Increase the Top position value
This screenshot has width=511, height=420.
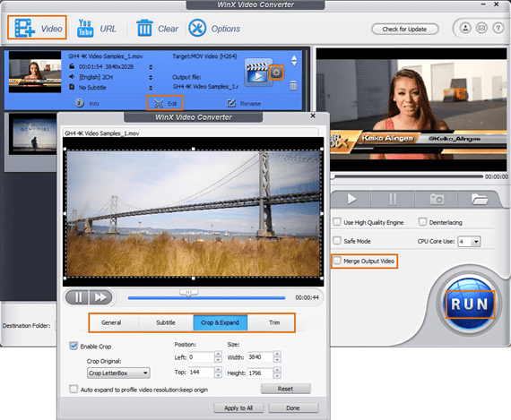point(219,369)
